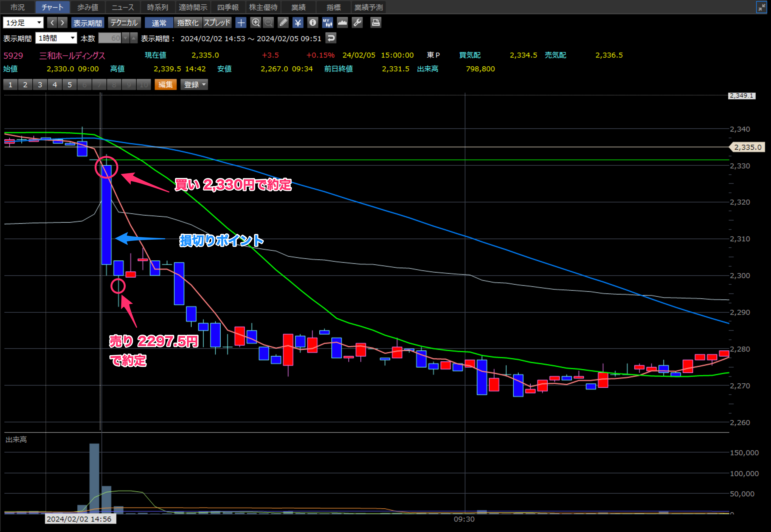Open the 1時間 display period dropdown

click(x=56, y=38)
